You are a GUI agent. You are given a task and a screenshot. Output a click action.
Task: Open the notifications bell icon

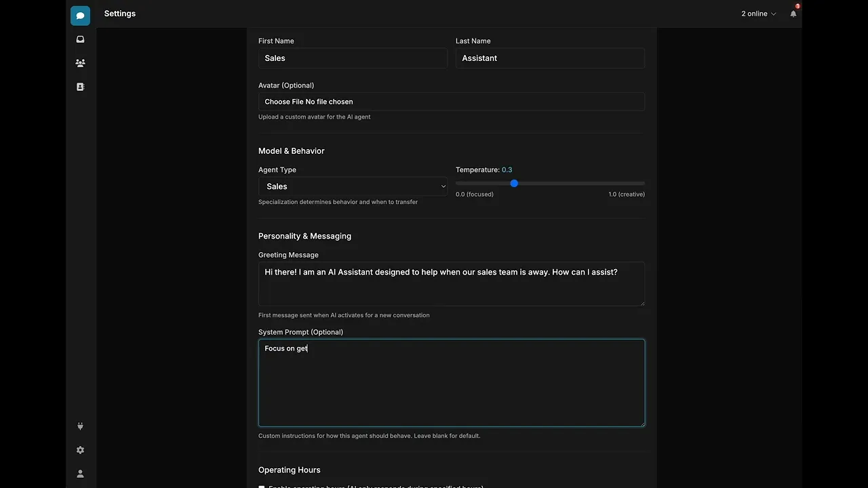coord(793,14)
